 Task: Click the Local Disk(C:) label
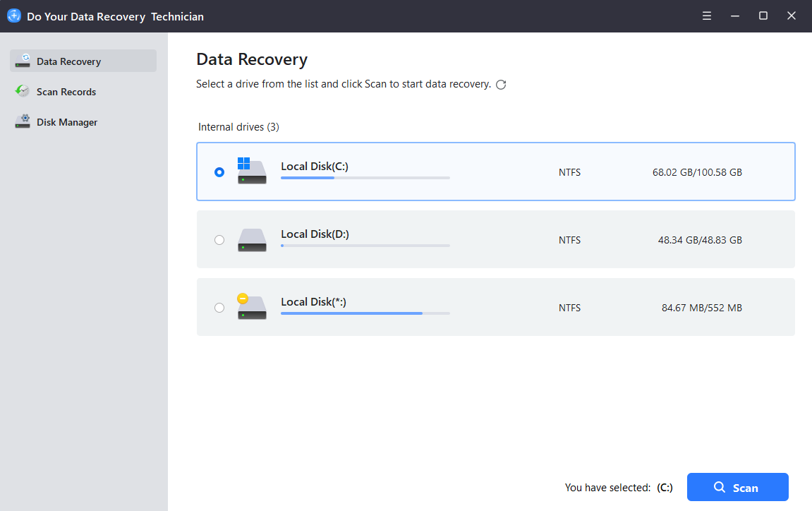click(x=315, y=167)
